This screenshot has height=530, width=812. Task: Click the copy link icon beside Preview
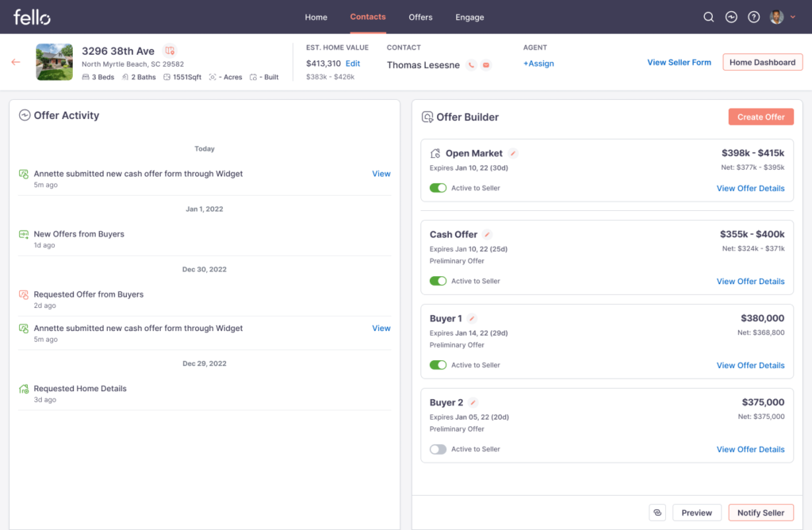coord(657,513)
